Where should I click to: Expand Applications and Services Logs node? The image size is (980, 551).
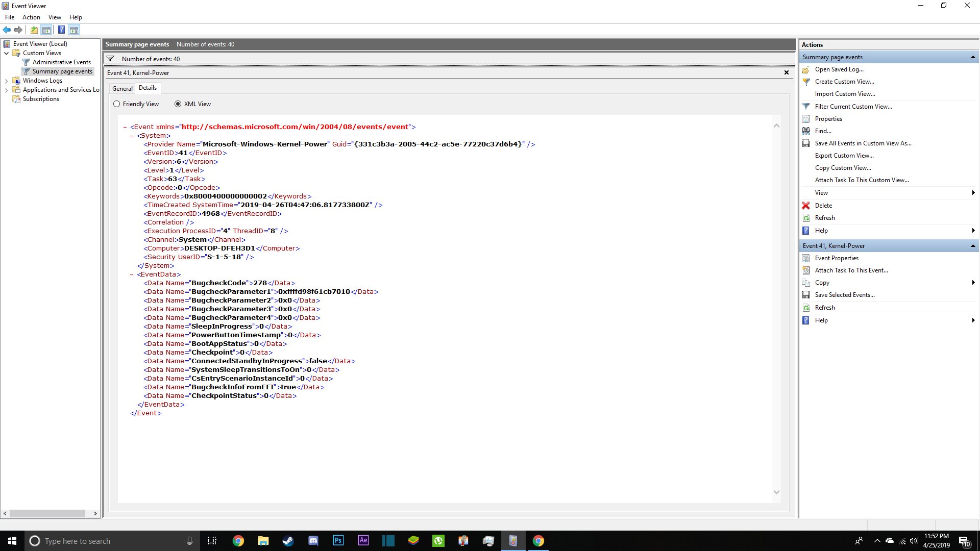coord(6,90)
